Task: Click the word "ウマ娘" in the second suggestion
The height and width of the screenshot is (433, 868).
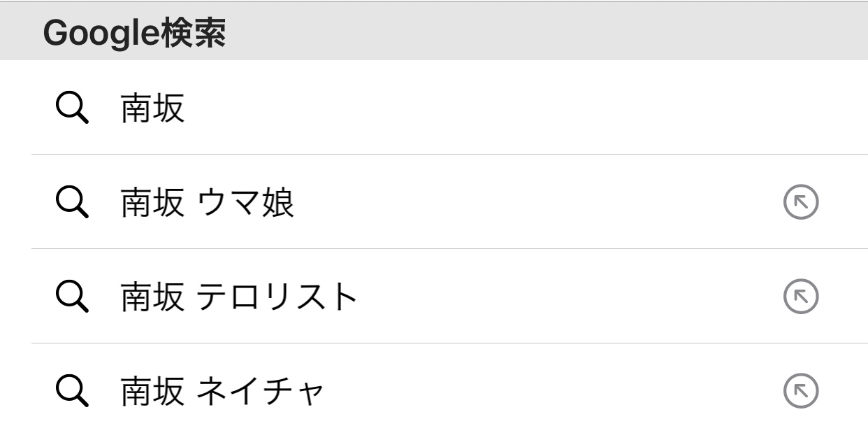Action: (245, 204)
